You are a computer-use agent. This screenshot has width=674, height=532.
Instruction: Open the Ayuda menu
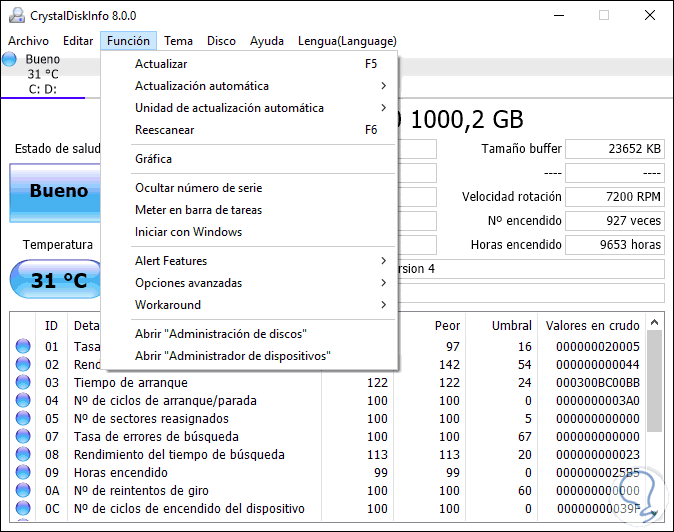(267, 41)
